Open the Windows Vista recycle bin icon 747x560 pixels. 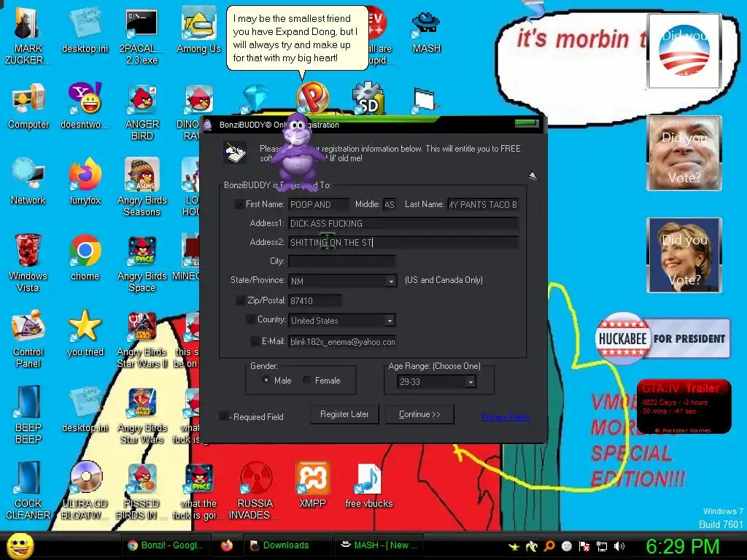click(28, 262)
